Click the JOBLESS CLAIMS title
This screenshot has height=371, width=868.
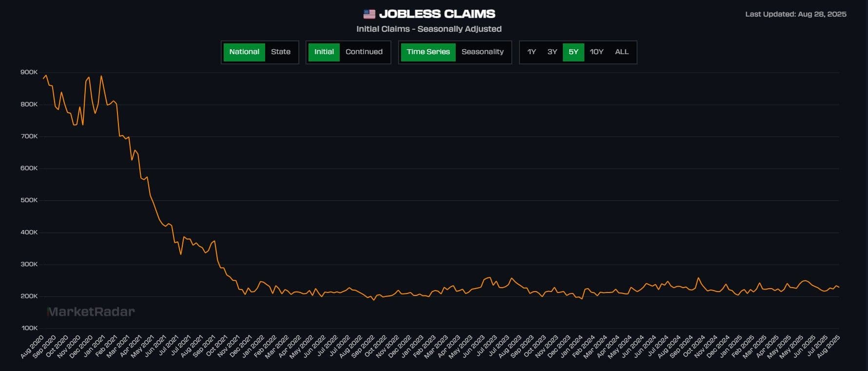pos(437,14)
